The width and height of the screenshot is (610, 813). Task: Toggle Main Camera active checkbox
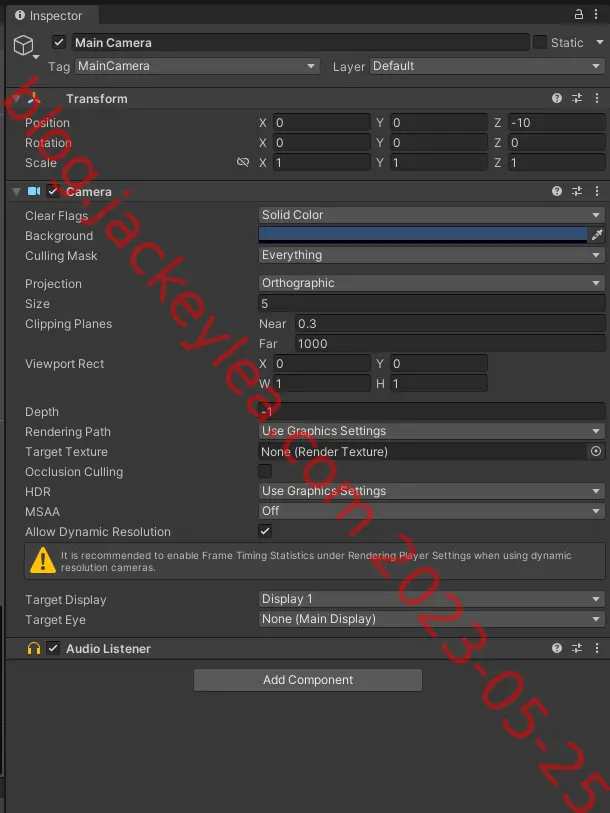click(59, 43)
